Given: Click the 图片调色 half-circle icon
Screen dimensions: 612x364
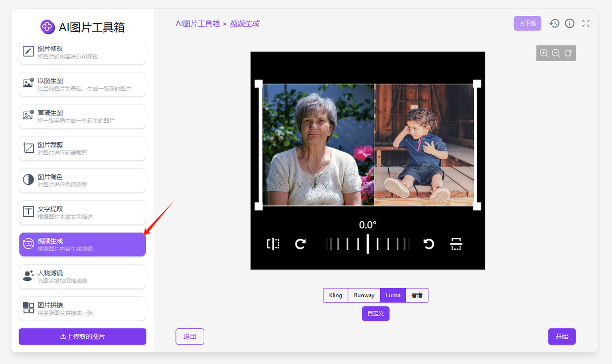Looking at the screenshot, I should pyautogui.click(x=29, y=180).
